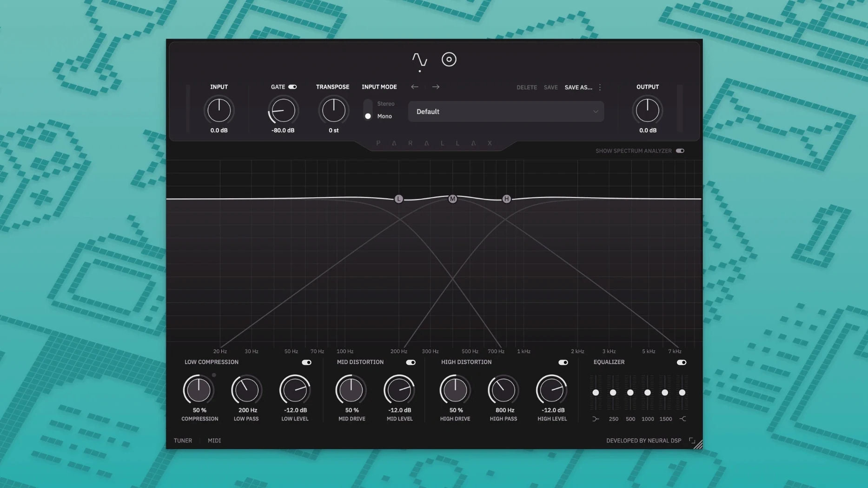The image size is (868, 488).
Task: Open preset options three-dot menu
Action: 600,87
